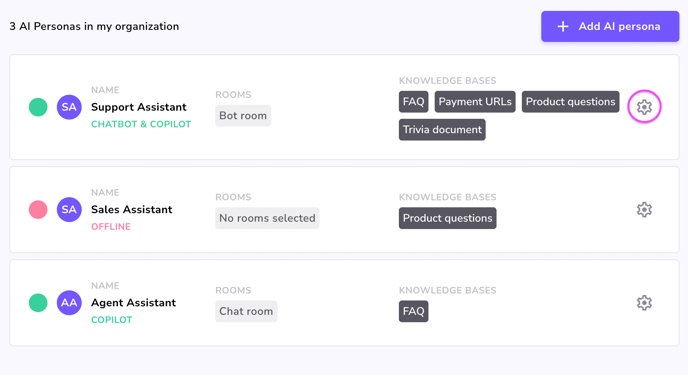Open settings gear for Agent Assistant
Screen dimensions: 688x375
tap(644, 303)
